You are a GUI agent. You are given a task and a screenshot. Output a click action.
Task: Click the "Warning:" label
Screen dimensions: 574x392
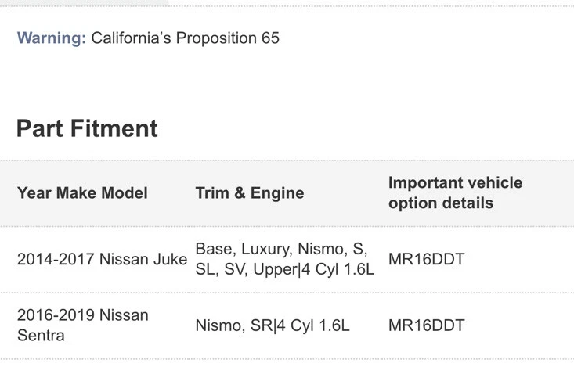pos(52,38)
